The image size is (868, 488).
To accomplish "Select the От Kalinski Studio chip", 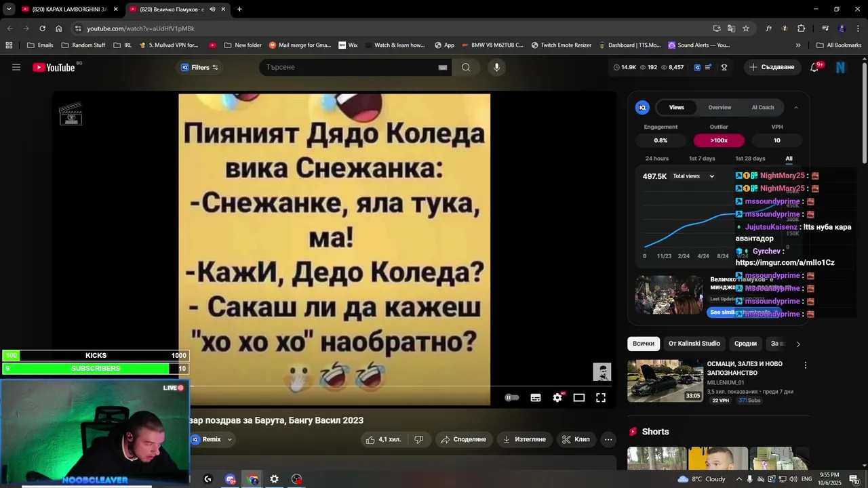I will (694, 344).
